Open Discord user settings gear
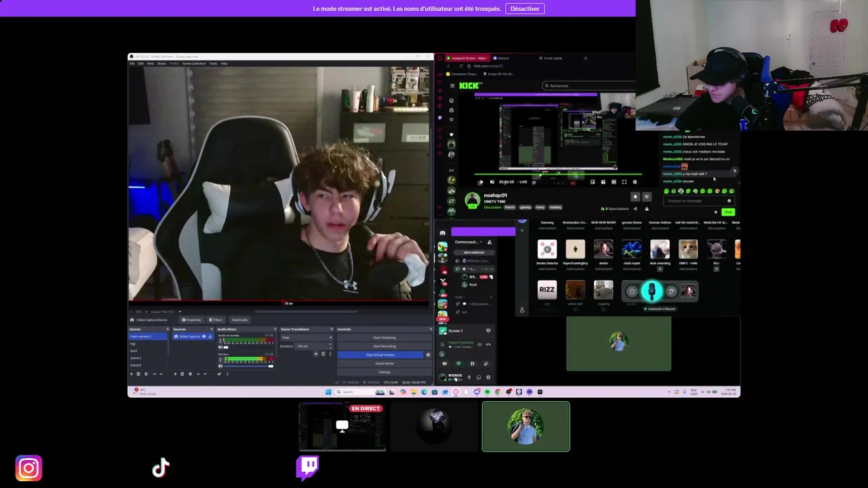Viewport: 868px width, 488px height. pyautogui.click(x=488, y=378)
